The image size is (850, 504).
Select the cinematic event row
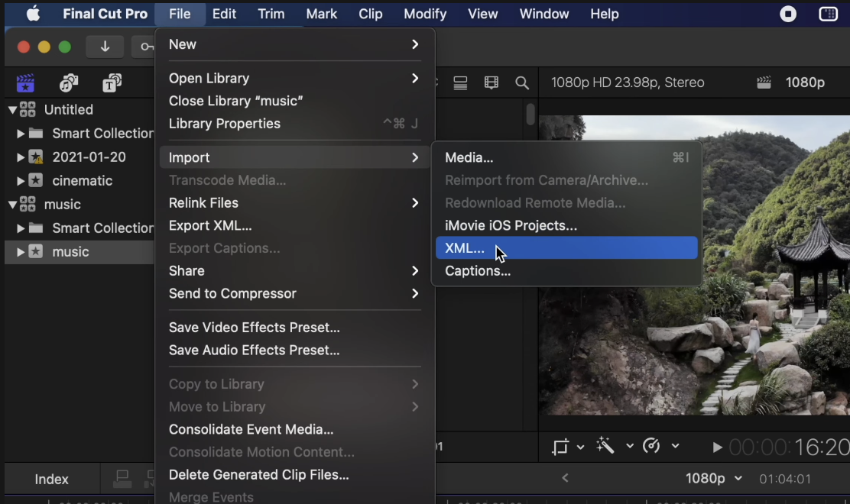[x=79, y=181]
